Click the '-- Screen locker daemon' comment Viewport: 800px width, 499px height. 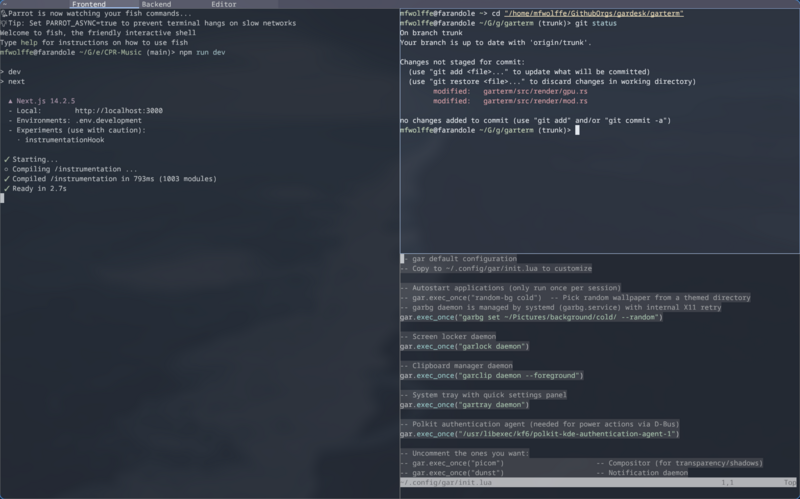click(x=448, y=336)
